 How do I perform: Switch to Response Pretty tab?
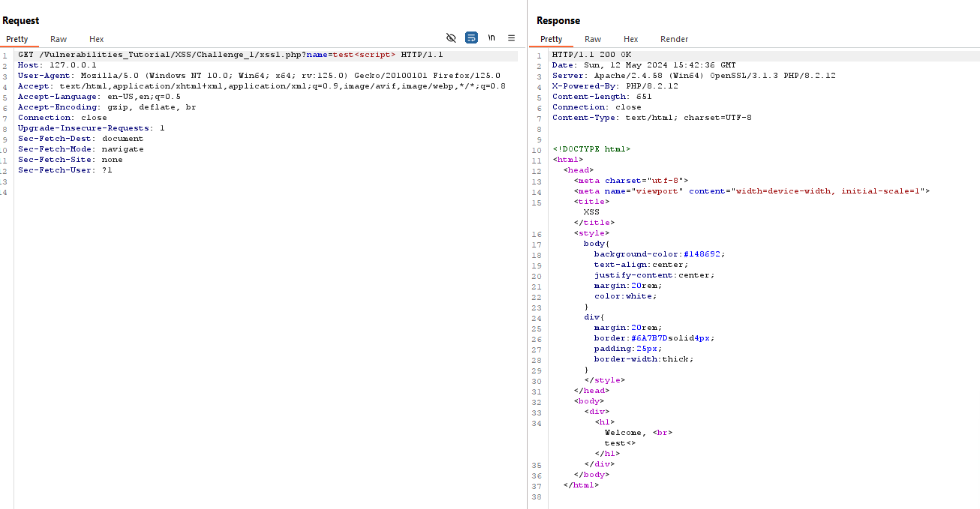point(551,39)
